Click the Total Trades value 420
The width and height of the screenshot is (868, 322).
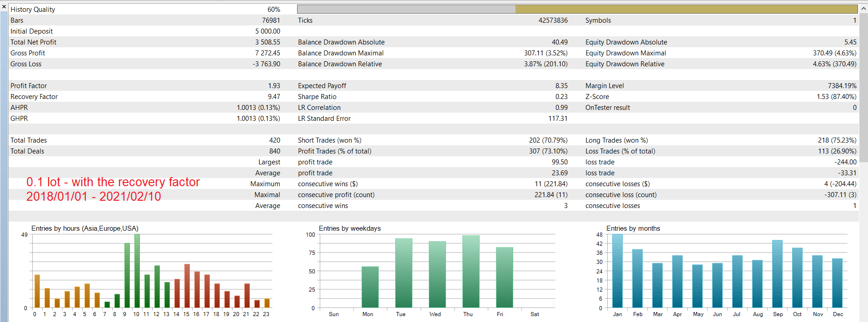point(274,140)
